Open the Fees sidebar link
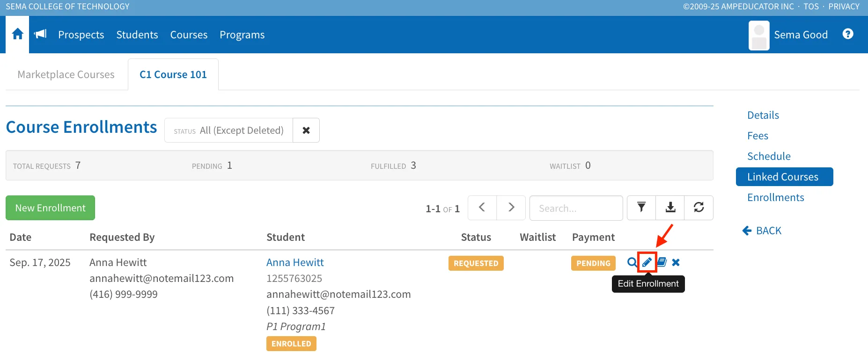868x360 pixels. tap(758, 136)
